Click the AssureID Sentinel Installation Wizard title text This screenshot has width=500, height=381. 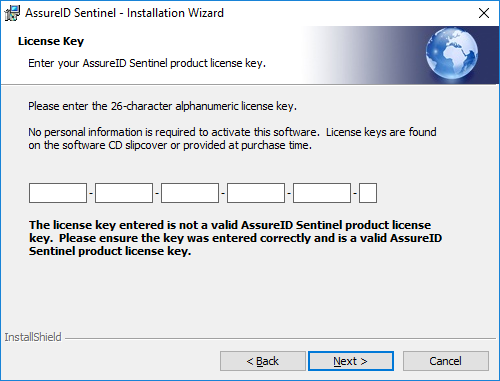pos(124,13)
